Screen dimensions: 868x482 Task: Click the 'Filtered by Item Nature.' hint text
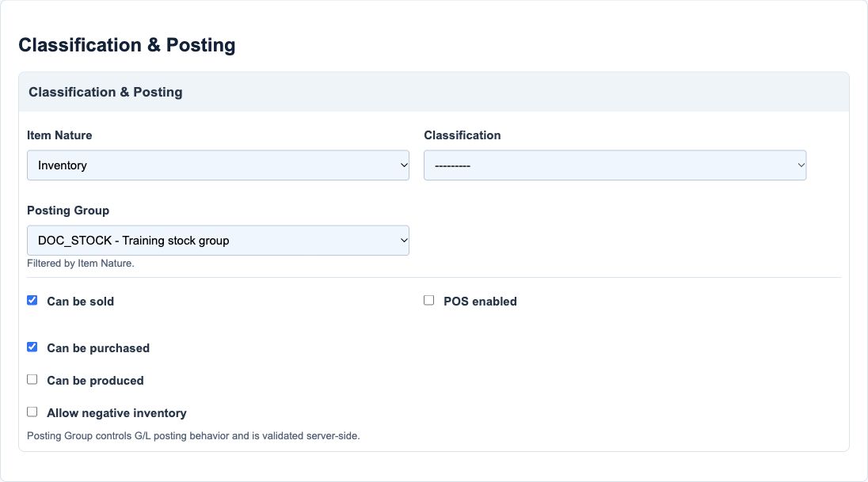81,264
